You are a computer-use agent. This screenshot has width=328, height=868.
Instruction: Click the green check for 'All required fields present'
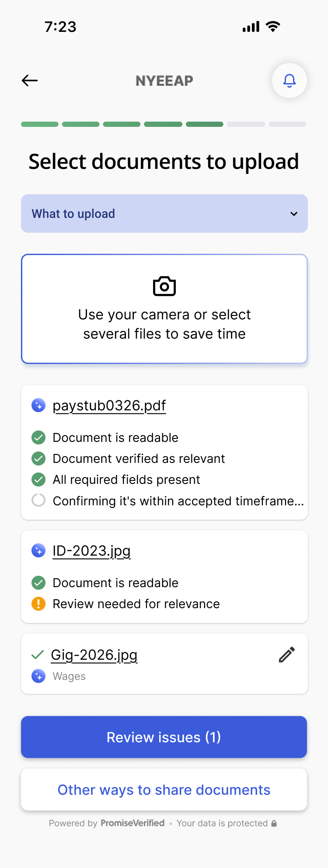point(38,479)
